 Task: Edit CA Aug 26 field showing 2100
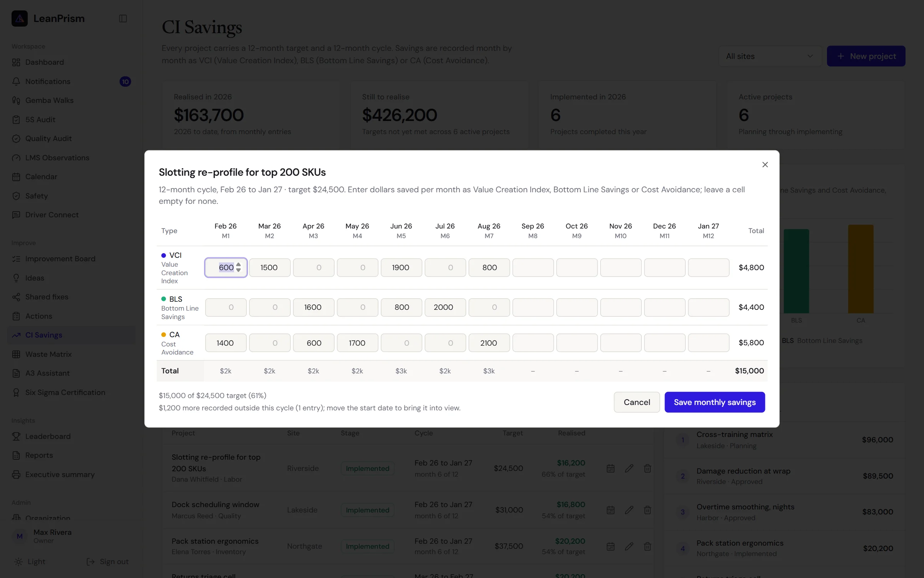click(x=489, y=343)
